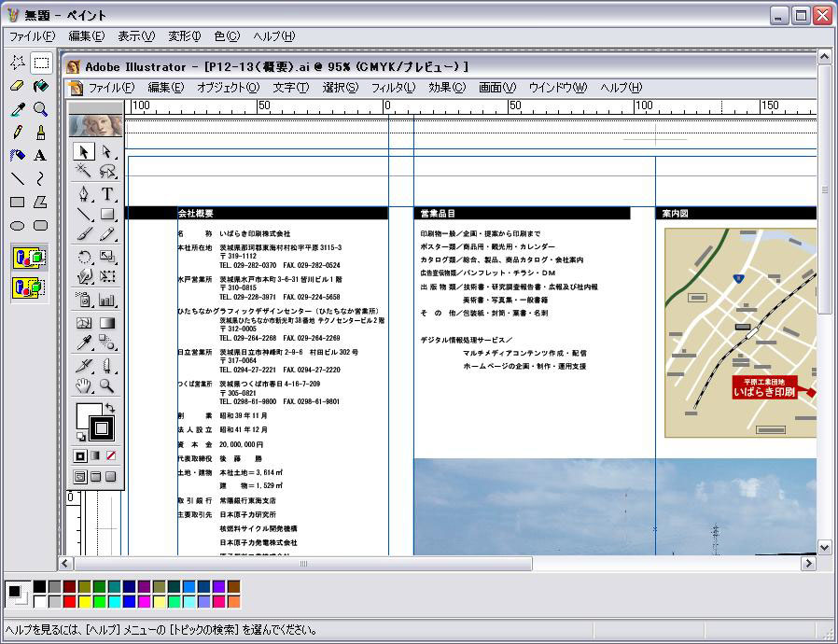This screenshot has height=644, width=838.
Task: Choose the Paint polygon tool
Action: [41, 202]
